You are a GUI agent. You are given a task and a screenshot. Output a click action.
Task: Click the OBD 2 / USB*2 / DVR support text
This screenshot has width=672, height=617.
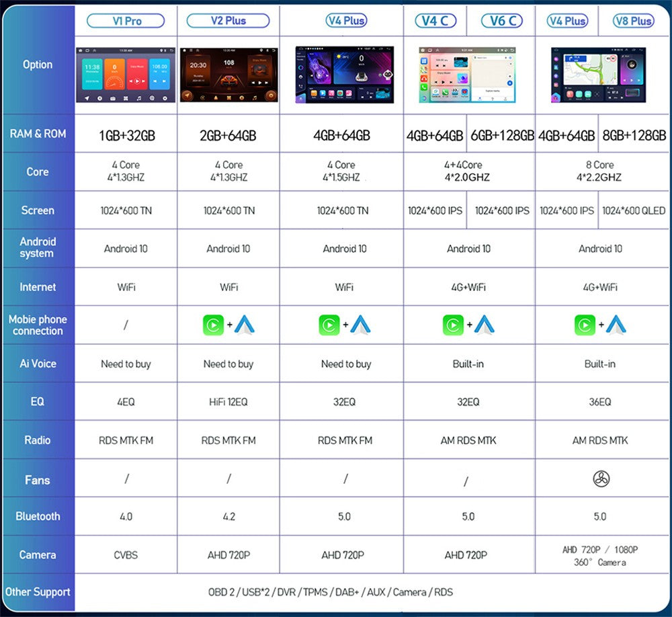point(330,592)
